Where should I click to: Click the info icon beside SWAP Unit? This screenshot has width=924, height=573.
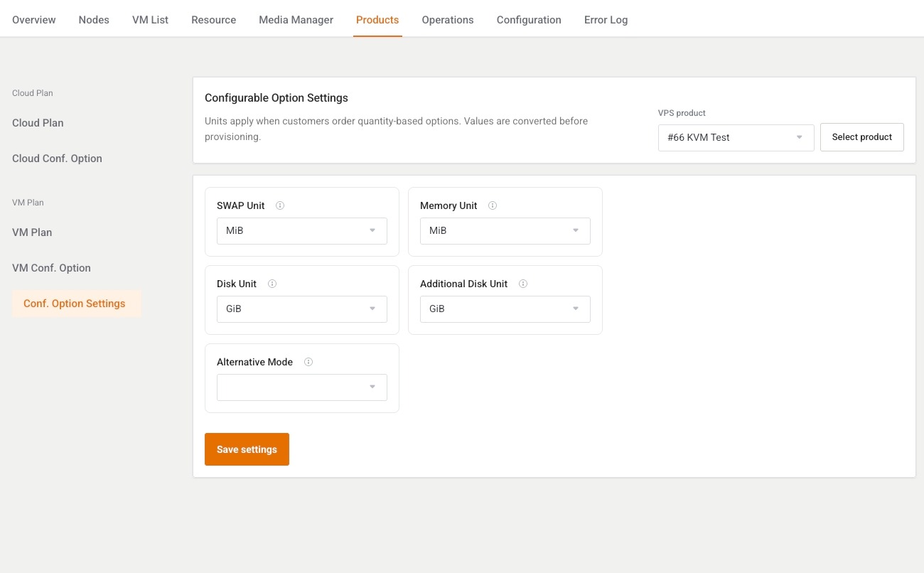[x=280, y=205]
